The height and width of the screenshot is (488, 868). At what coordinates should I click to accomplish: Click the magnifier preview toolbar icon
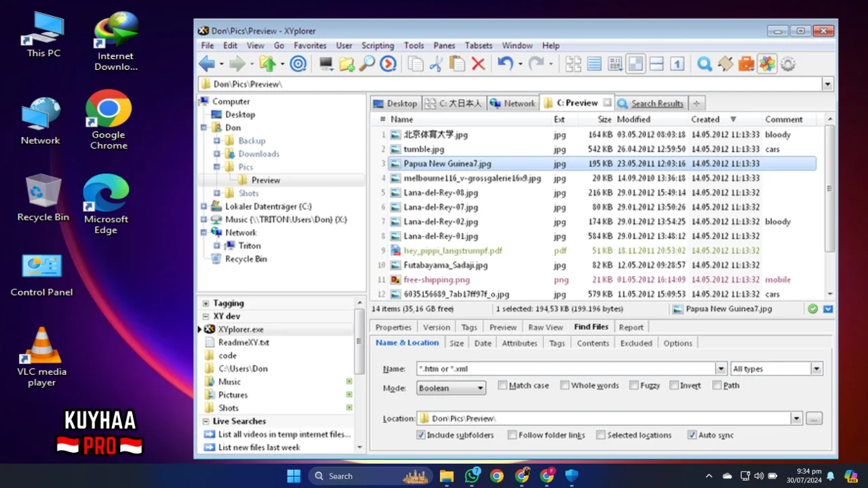click(x=367, y=64)
